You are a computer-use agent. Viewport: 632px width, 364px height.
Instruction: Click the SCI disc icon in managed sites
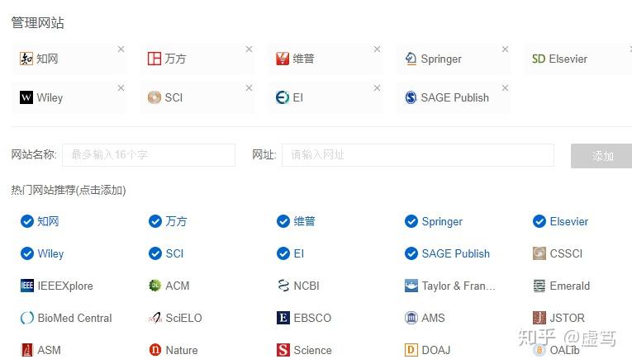(154, 97)
